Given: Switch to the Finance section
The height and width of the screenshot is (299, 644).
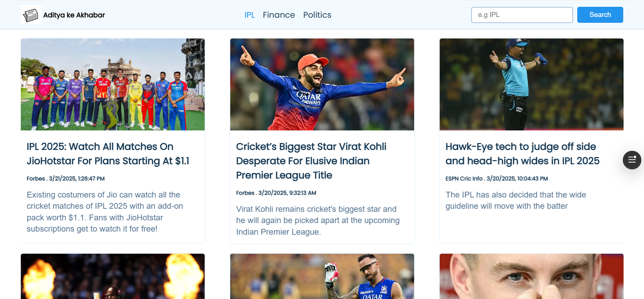Looking at the screenshot, I should 279,15.
